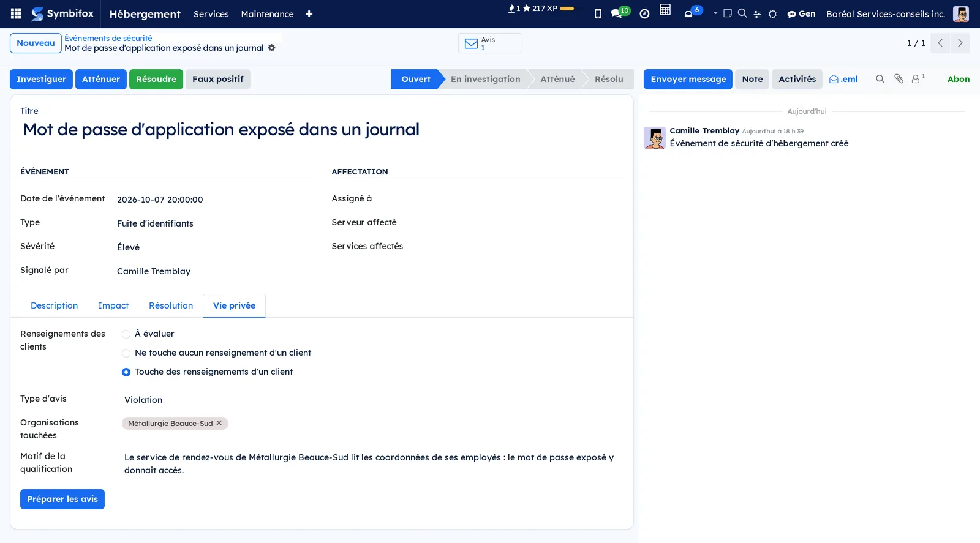This screenshot has width=980, height=543.
Task: Open the 'Sévérité' dropdown showing Élevé
Action: (x=214, y=247)
